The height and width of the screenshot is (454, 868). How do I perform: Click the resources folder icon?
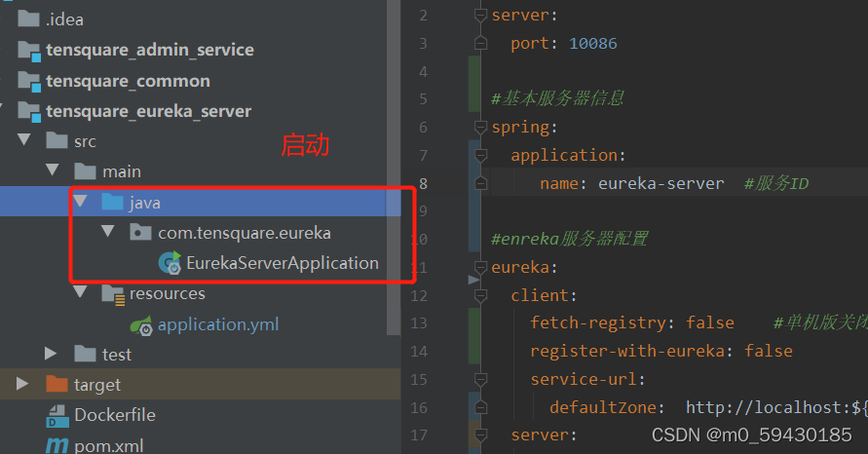113,294
